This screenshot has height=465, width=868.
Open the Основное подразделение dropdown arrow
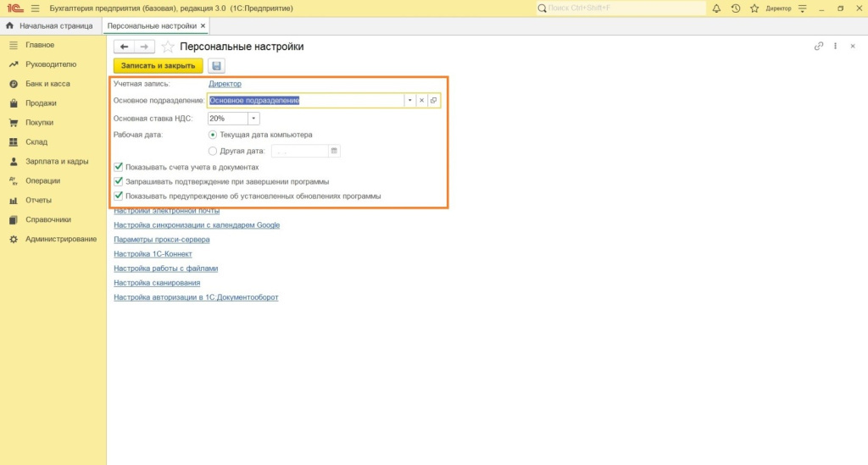[409, 100]
